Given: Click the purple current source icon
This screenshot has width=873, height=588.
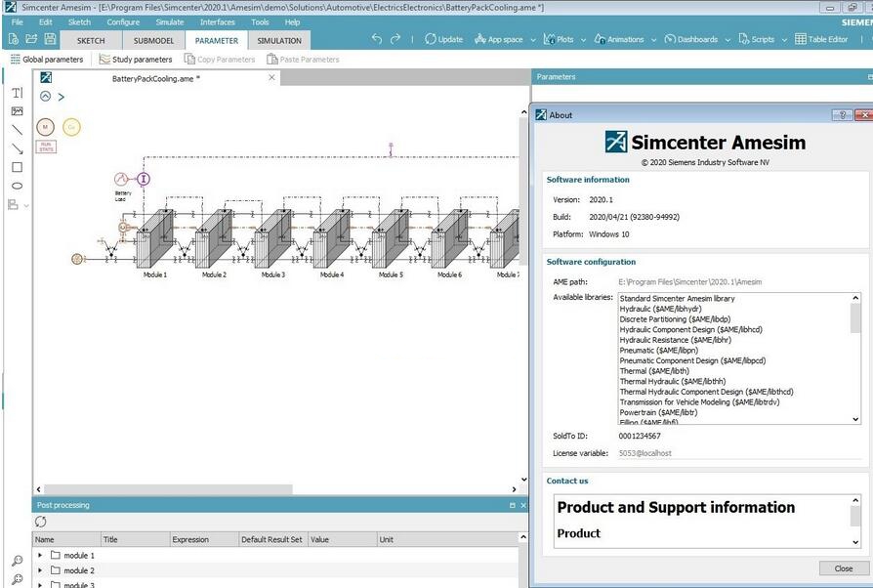Looking at the screenshot, I should pyautogui.click(x=144, y=179).
